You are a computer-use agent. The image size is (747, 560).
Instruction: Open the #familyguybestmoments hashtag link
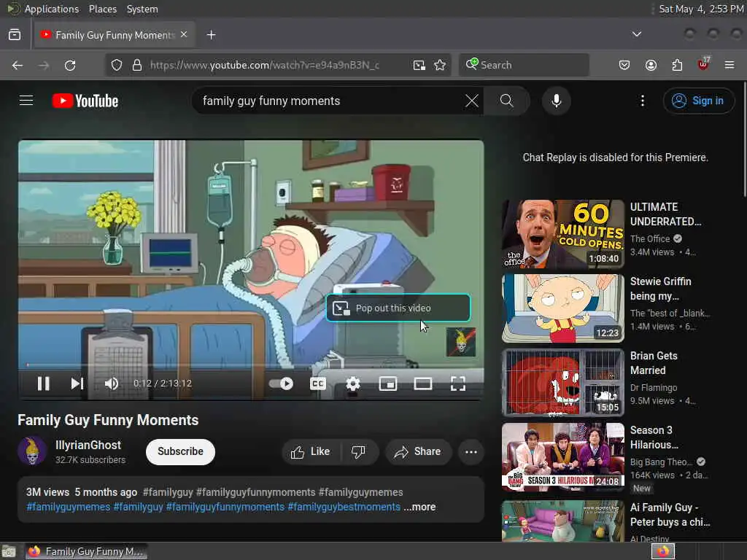coord(344,507)
